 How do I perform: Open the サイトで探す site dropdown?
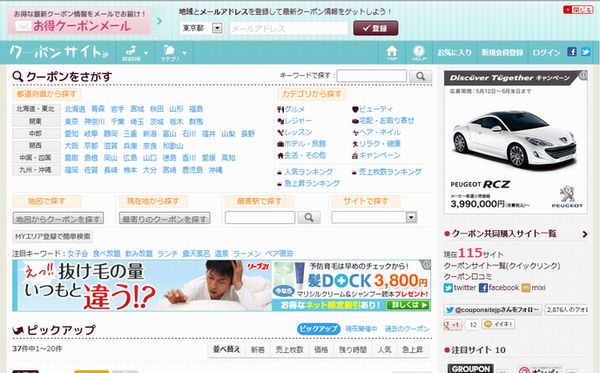pyautogui.click(x=374, y=217)
